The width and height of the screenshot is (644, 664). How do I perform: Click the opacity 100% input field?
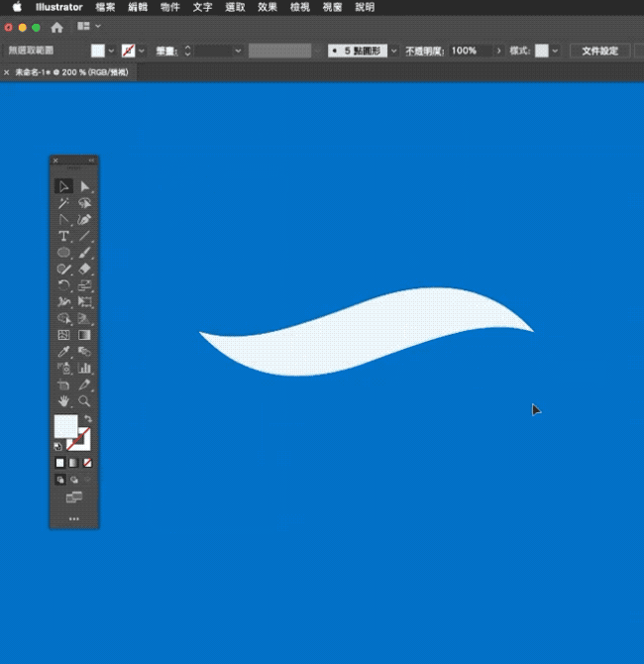[470, 51]
